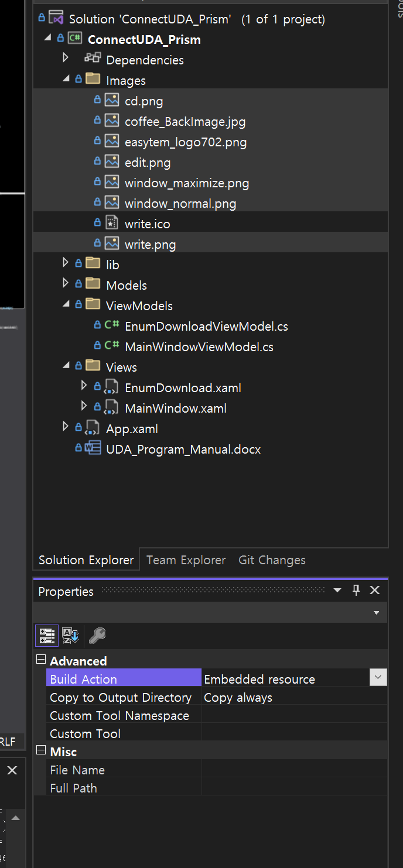Collapse the Advanced property category

(x=41, y=660)
